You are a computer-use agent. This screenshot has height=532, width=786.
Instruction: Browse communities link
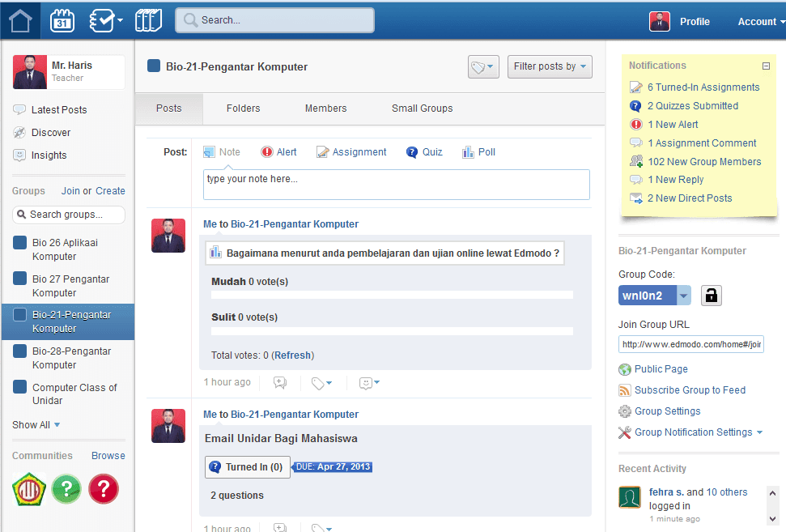tap(108, 455)
